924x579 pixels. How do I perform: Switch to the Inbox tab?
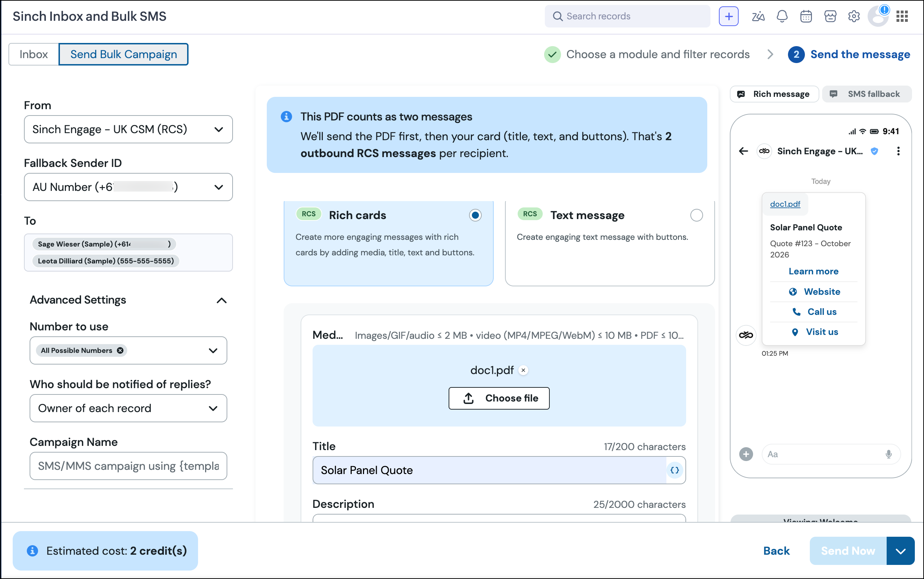34,54
